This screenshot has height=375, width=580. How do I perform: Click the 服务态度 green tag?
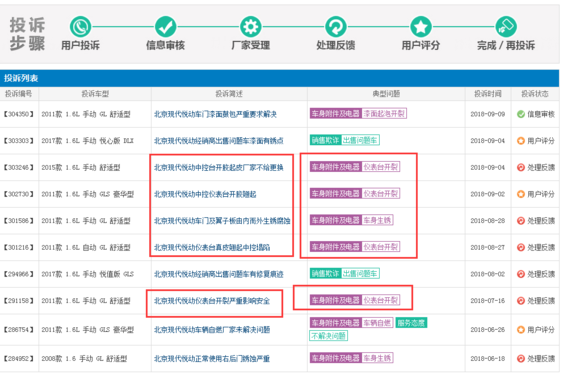click(x=411, y=323)
